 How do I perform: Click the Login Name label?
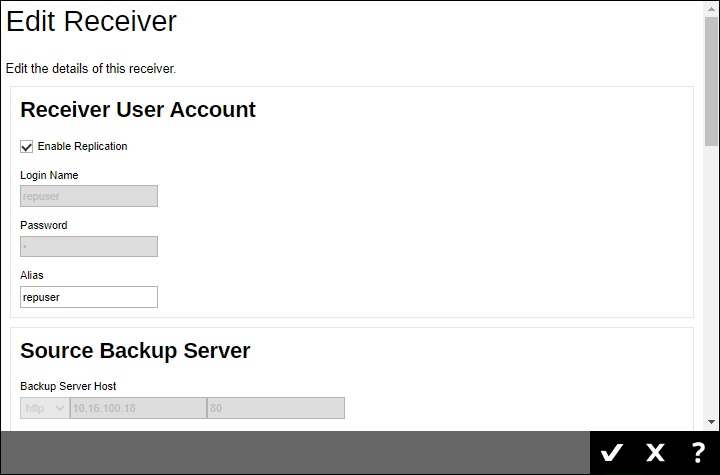point(49,175)
